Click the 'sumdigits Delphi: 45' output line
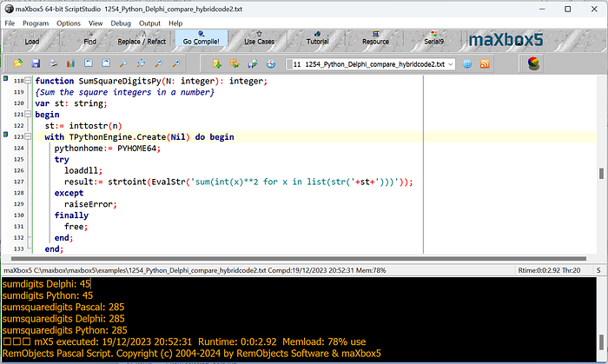The width and height of the screenshot is (608, 364). tap(46, 284)
